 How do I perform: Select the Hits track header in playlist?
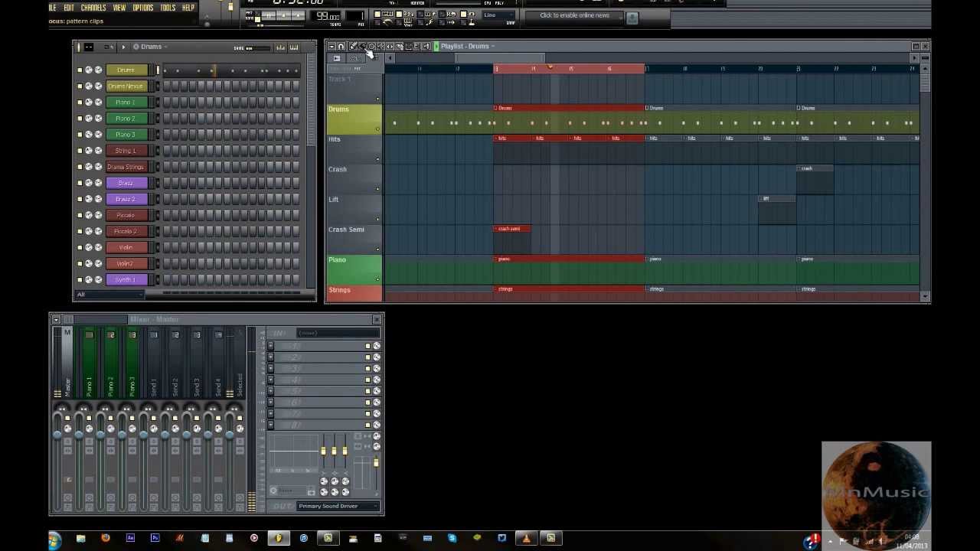point(354,150)
